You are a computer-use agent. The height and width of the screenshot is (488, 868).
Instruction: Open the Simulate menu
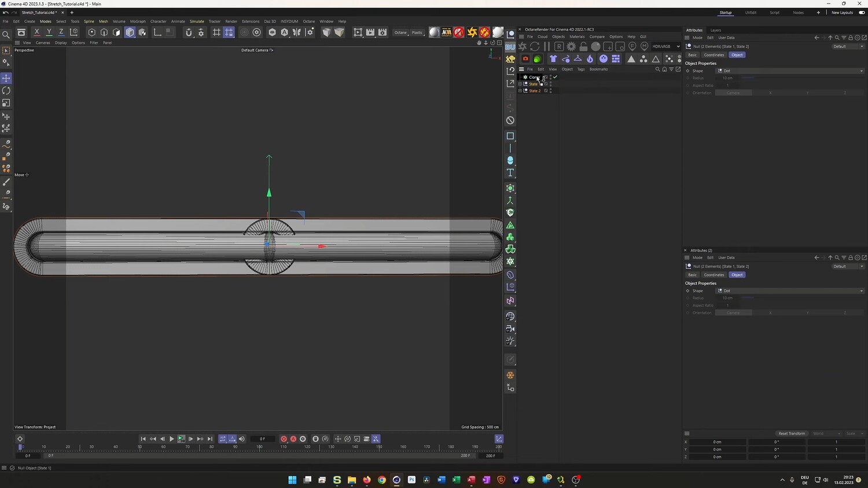(x=197, y=21)
